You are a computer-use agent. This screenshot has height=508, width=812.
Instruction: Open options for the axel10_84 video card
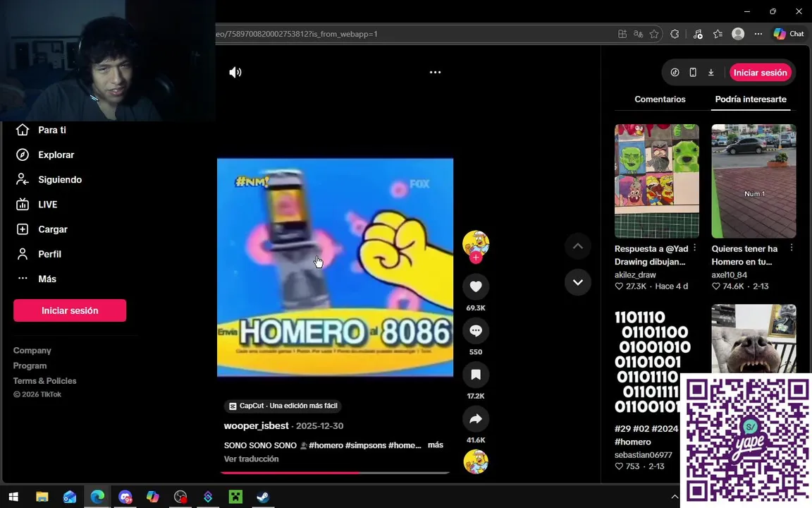pyautogui.click(x=792, y=248)
